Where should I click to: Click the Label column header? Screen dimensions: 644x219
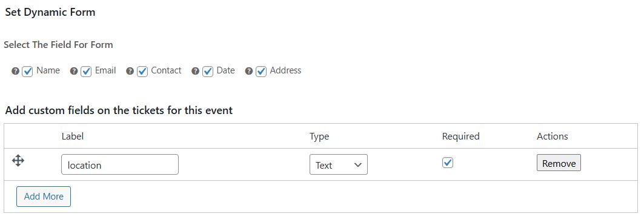click(x=73, y=136)
